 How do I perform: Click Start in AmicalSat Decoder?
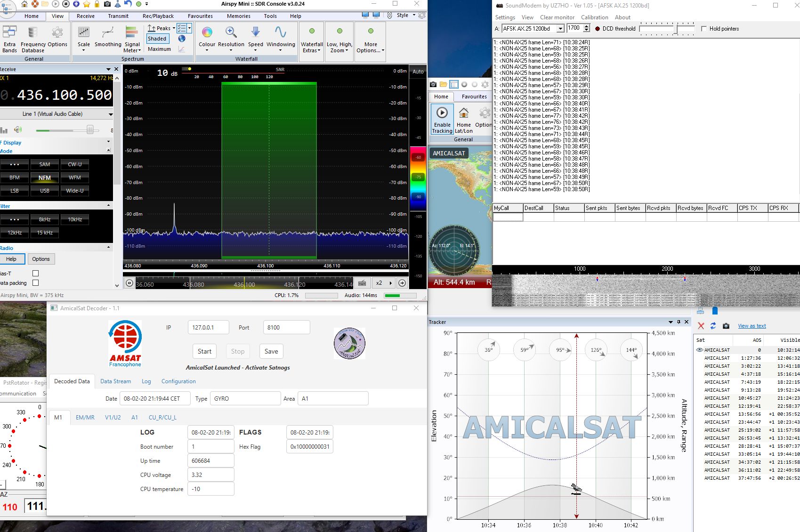click(x=204, y=351)
